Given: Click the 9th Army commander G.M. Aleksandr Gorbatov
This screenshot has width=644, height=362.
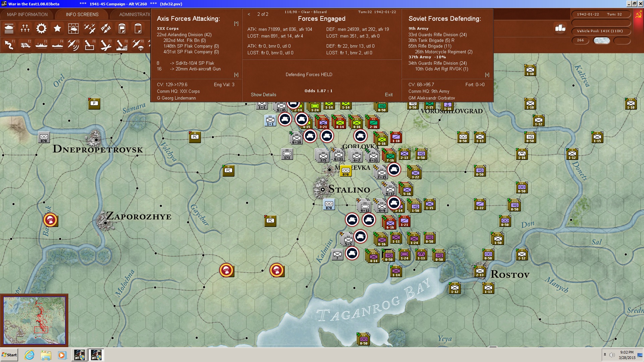Looking at the screenshot, I should coord(432,98).
